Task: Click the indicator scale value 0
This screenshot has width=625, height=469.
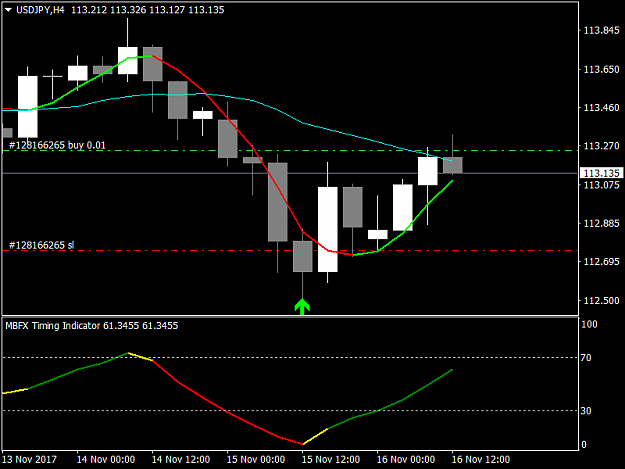Action: pyautogui.click(x=584, y=445)
